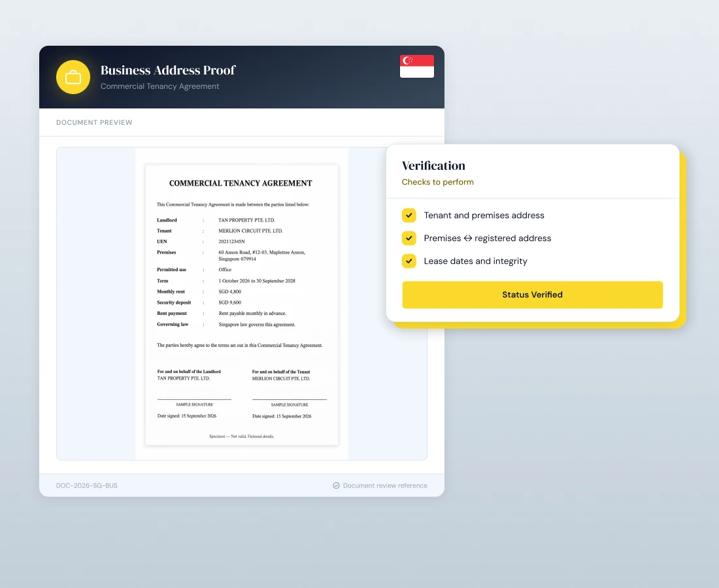The image size is (719, 588).
Task: Click the security deposit value SGD 9,600
Action: point(229,302)
